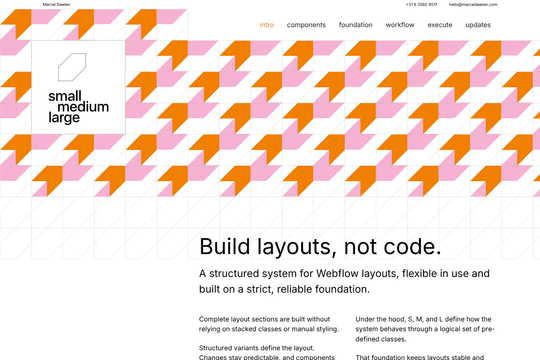Click the 'Structured variants define the layout' paragraph
The image size is (540, 360).
(267, 352)
